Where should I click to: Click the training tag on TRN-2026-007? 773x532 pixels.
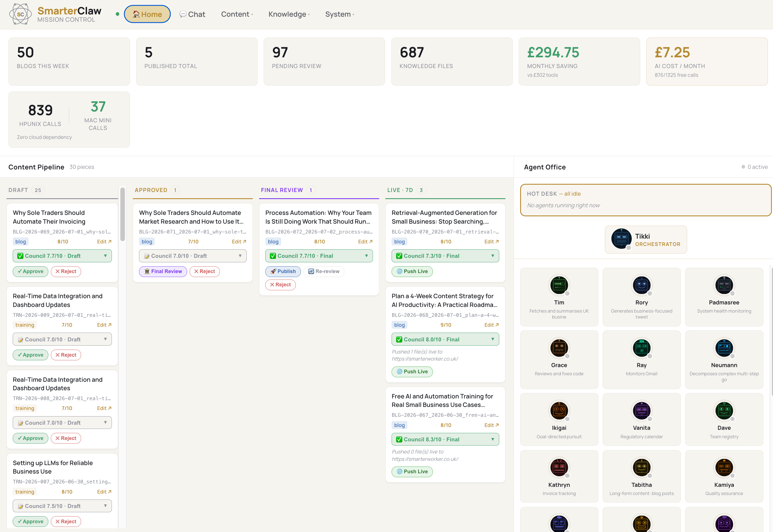pyautogui.click(x=25, y=492)
